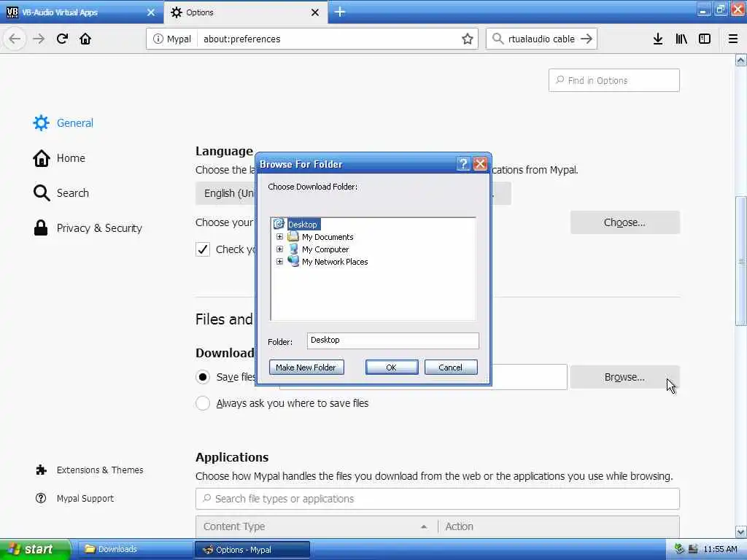Open the home page via toolbar house icon
This screenshot has height=560, width=747.
click(85, 39)
